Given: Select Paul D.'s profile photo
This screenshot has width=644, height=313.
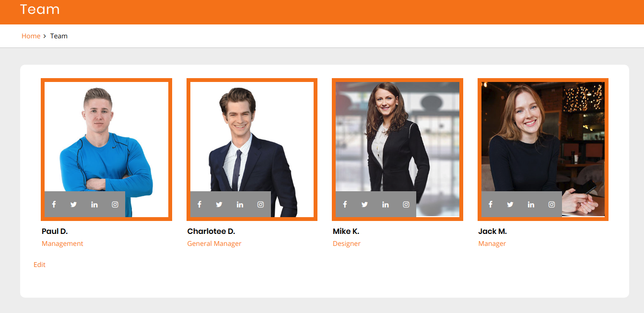Looking at the screenshot, I should tap(106, 150).
